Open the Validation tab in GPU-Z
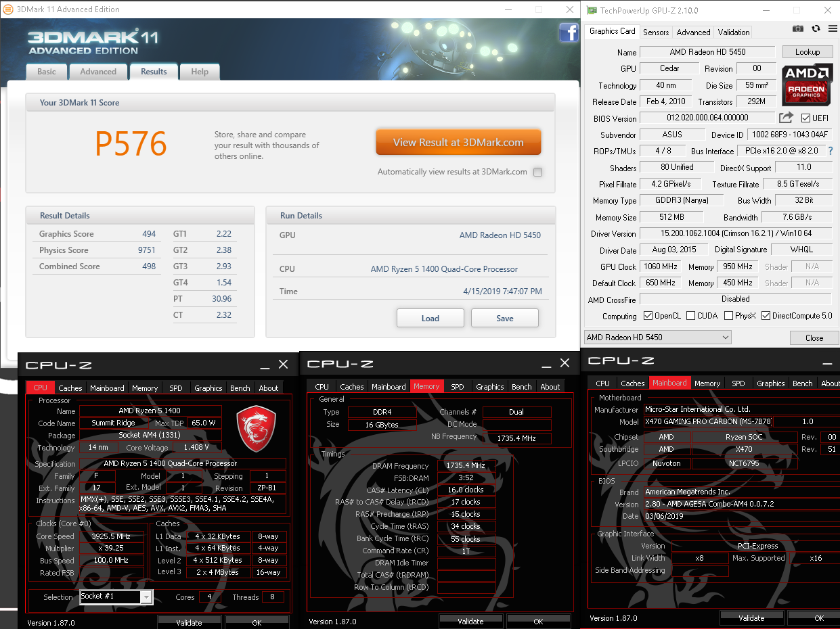This screenshot has width=840, height=629. 734,32
